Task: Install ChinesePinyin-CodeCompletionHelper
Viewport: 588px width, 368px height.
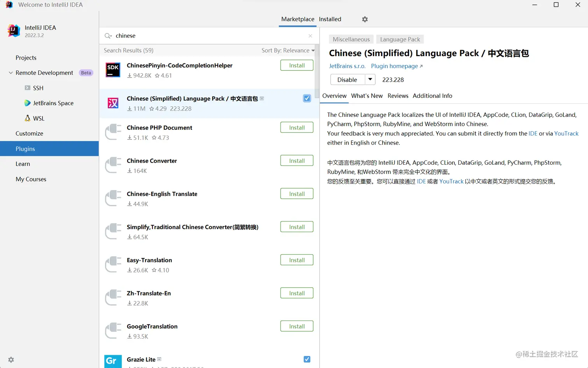Action: pos(297,65)
